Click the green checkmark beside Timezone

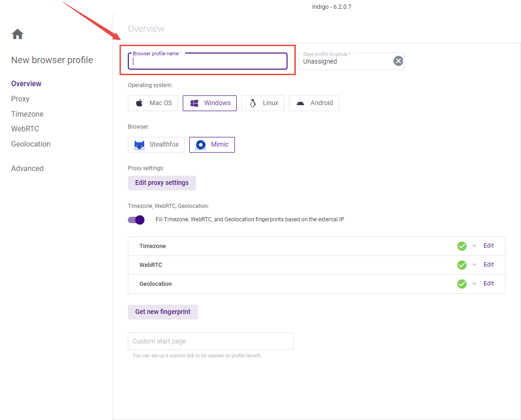pyautogui.click(x=461, y=246)
